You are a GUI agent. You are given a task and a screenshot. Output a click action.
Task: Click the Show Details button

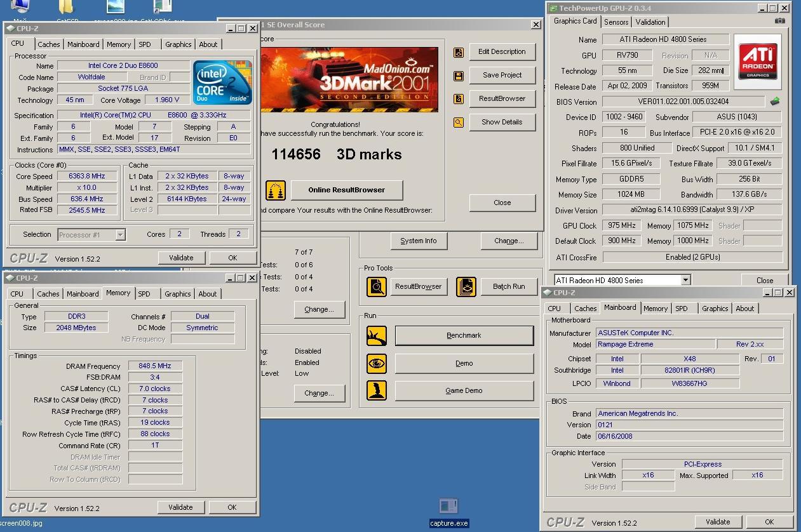pyautogui.click(x=502, y=122)
